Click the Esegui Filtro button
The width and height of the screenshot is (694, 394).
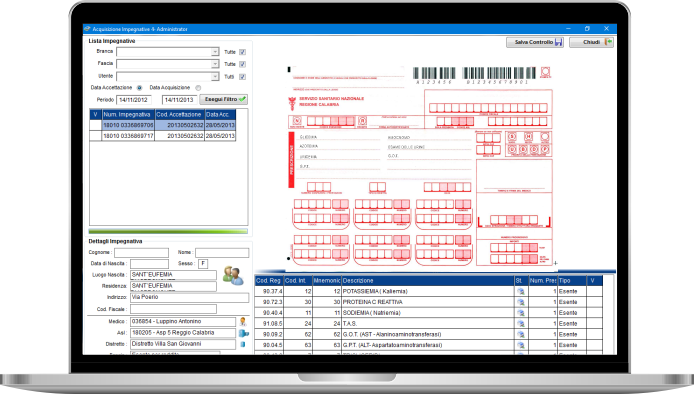click(x=224, y=99)
